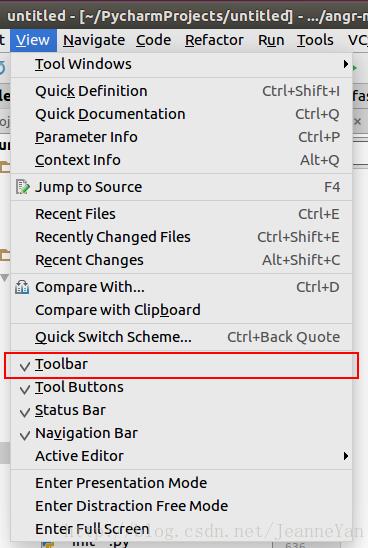Select Quick Documentation
368x548 pixels.
click(181, 114)
